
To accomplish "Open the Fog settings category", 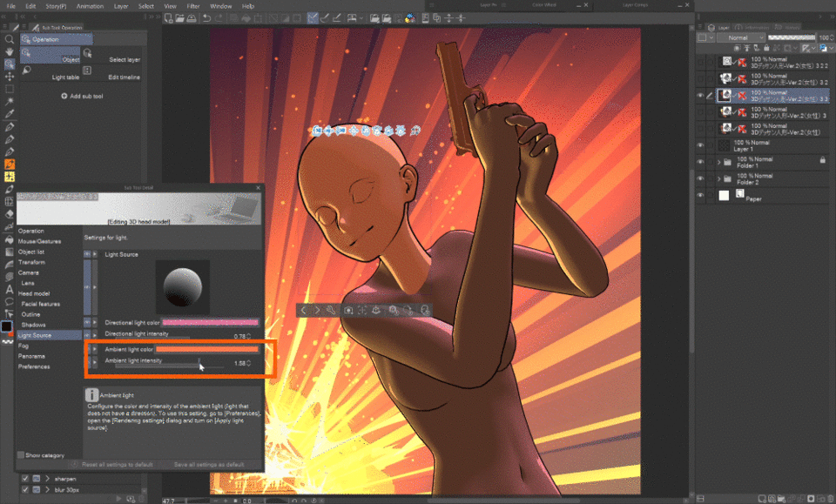I will click(x=24, y=346).
